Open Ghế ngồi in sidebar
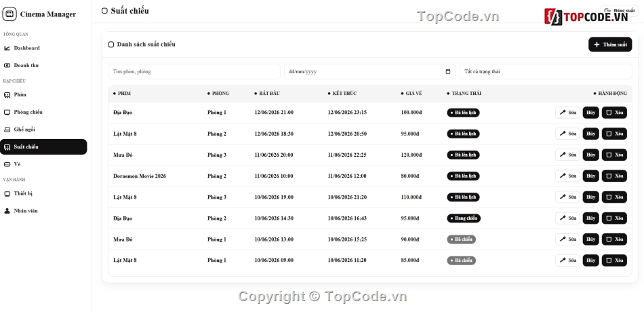Image resolution: width=644 pixels, height=312 pixels. (43, 130)
